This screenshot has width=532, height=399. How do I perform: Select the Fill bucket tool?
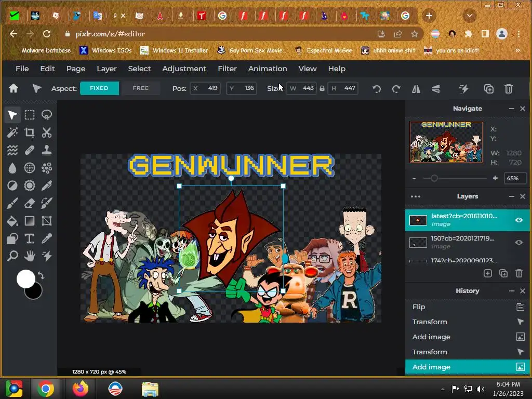(12, 221)
